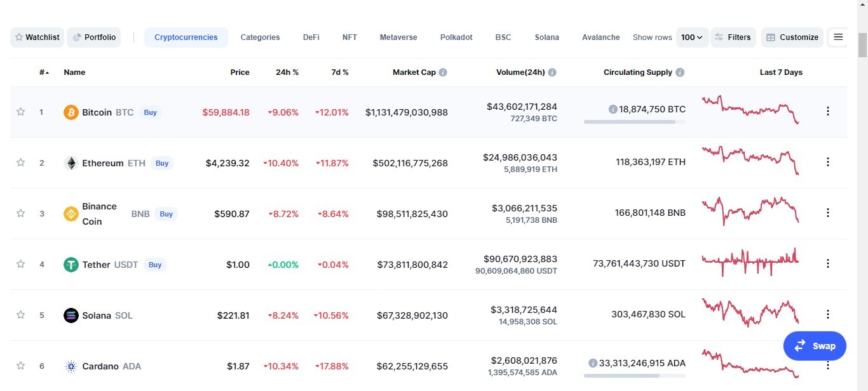Screen dimensions: 868x391
Task: Click the Ethereum logo icon
Action: [71, 163]
